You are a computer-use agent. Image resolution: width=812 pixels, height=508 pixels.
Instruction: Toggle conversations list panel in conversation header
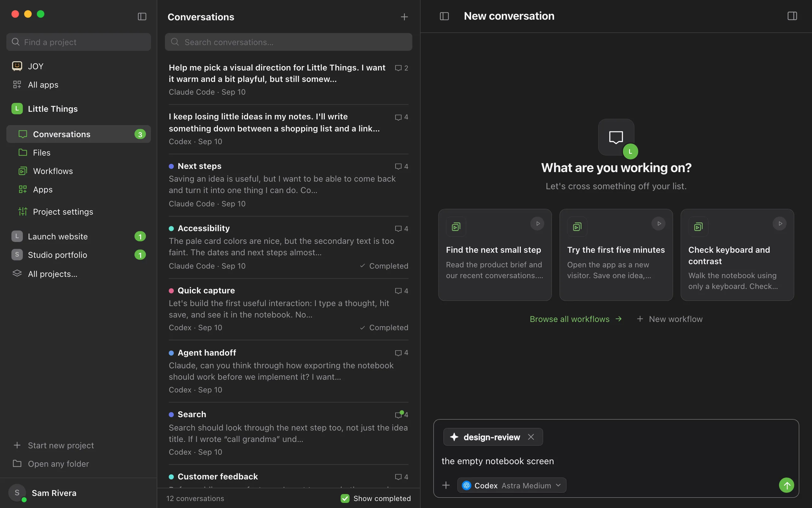point(444,16)
